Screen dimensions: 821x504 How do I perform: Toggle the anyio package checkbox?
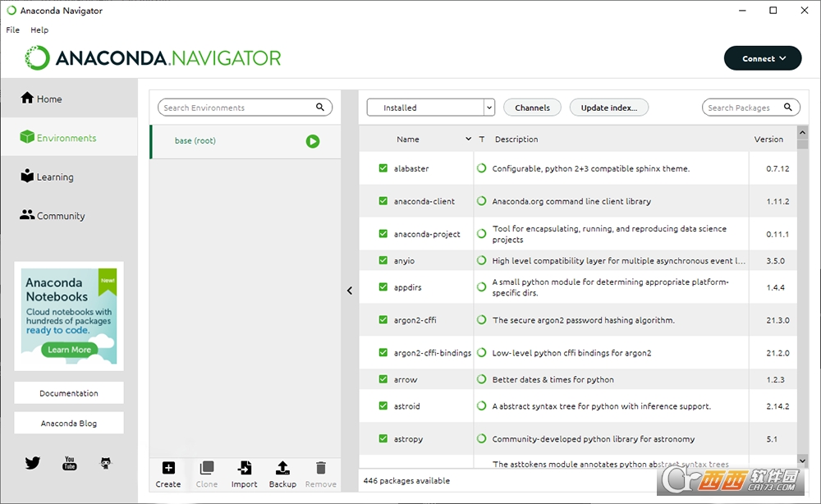pyautogui.click(x=383, y=260)
